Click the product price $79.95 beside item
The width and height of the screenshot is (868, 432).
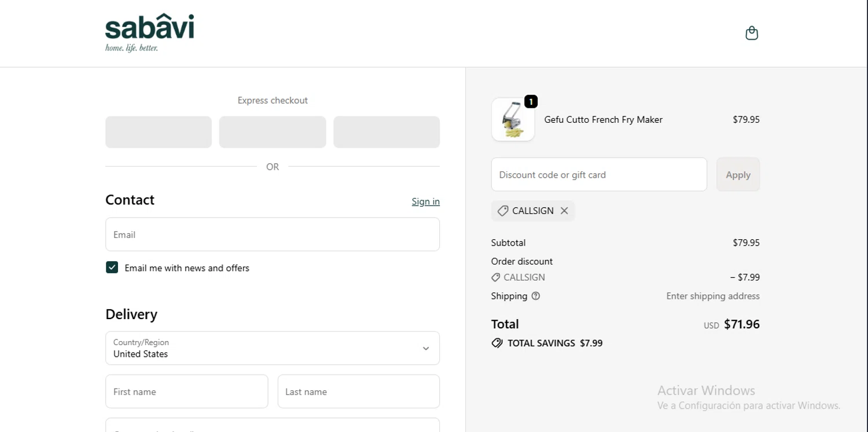pyautogui.click(x=746, y=119)
